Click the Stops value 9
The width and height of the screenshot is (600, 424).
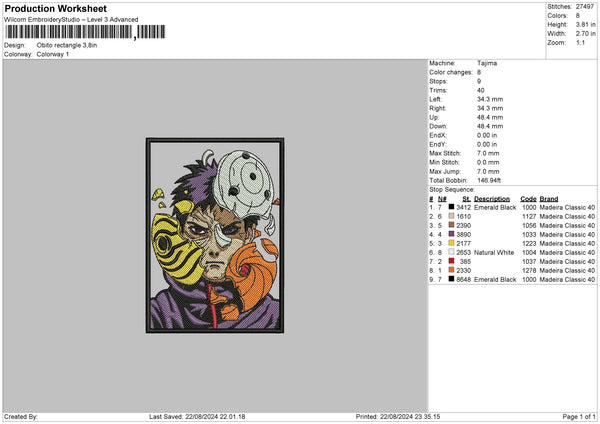(x=479, y=81)
